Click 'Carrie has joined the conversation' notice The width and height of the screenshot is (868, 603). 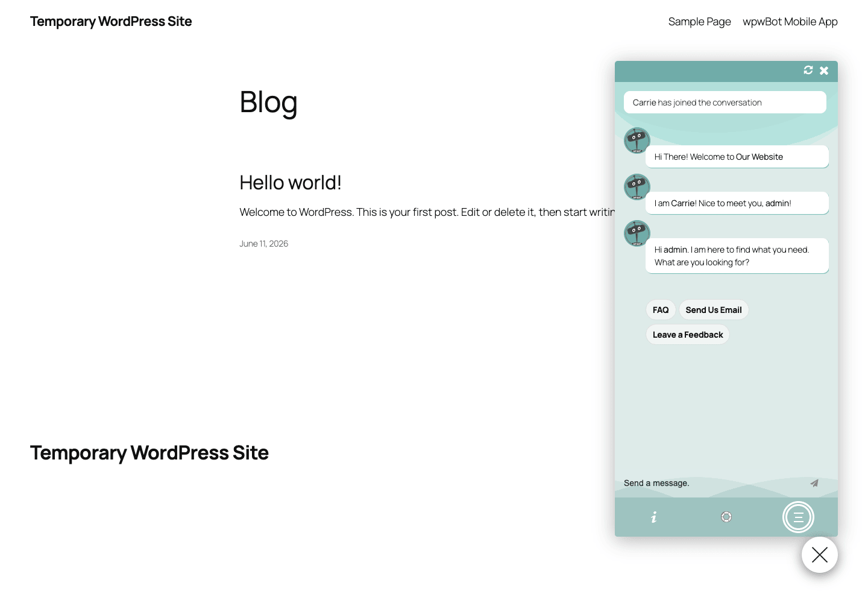[x=725, y=103]
